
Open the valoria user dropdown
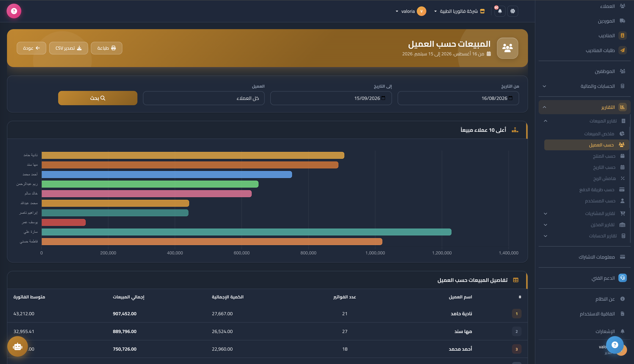pyautogui.click(x=411, y=11)
